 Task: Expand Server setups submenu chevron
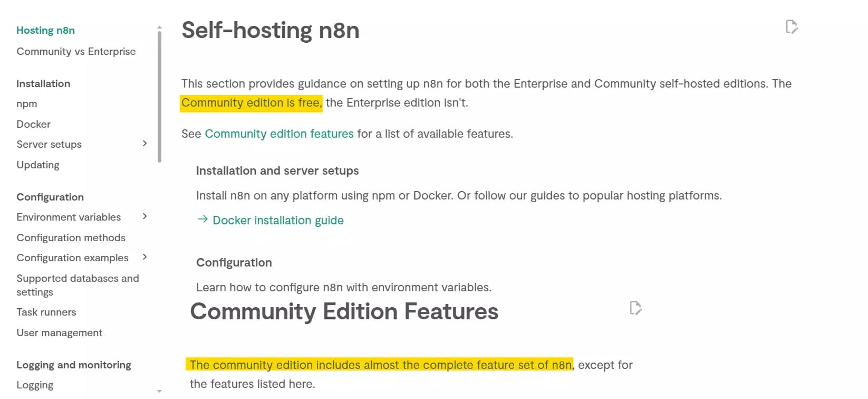(x=145, y=144)
